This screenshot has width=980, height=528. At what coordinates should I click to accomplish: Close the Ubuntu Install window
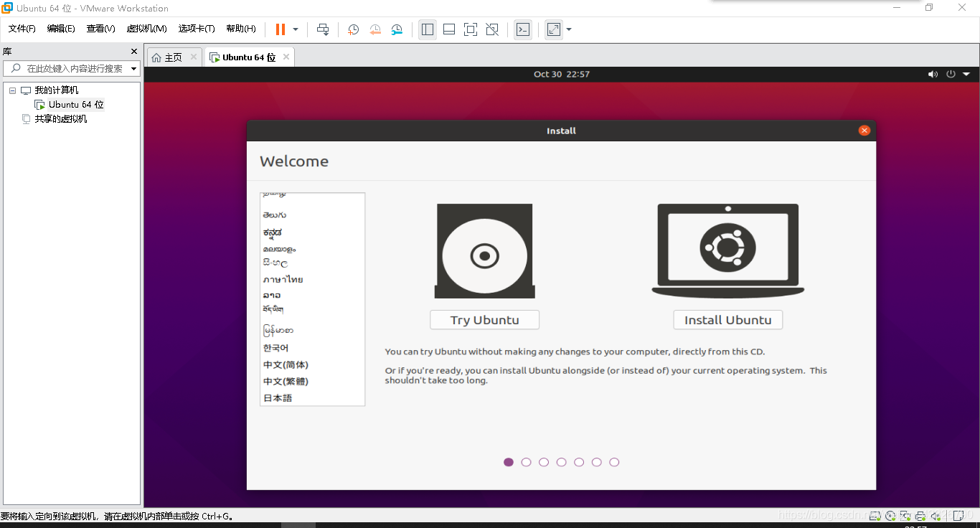coord(864,131)
